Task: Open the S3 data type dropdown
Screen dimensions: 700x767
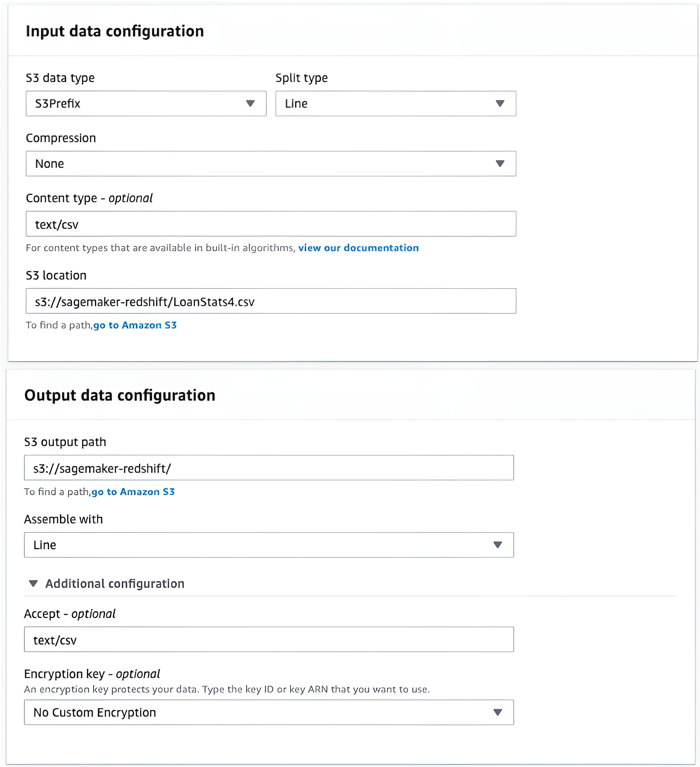Action: click(x=146, y=103)
